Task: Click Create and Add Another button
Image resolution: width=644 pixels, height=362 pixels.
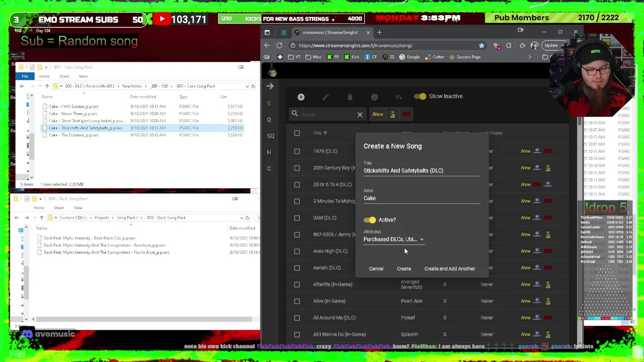Action: click(449, 268)
